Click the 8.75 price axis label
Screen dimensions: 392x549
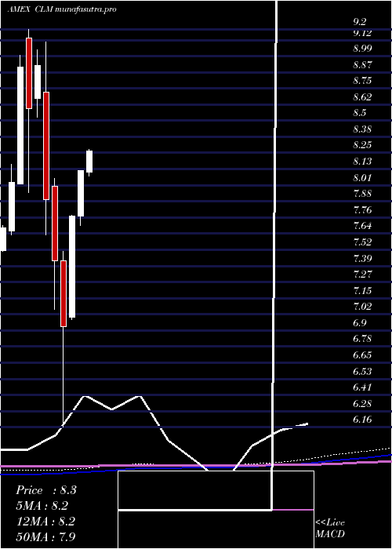362,81
